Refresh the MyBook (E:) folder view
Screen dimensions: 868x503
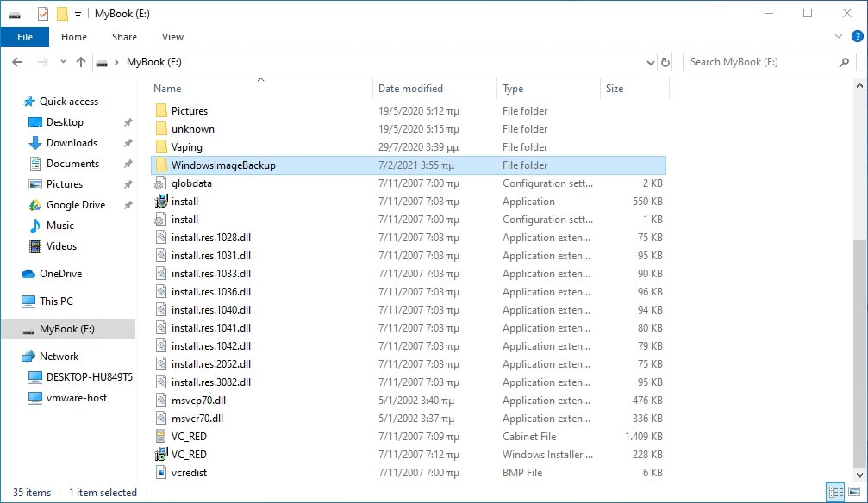click(x=665, y=63)
